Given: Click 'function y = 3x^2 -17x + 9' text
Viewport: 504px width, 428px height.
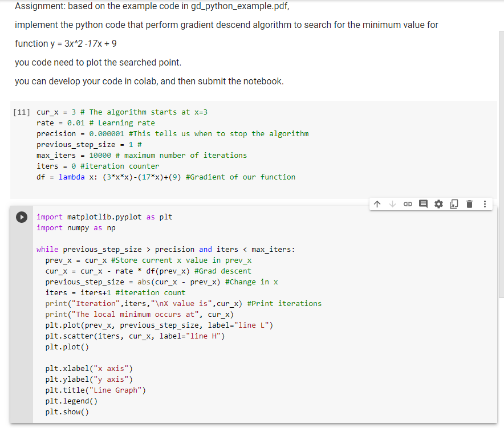Looking at the screenshot, I should coord(66,43).
